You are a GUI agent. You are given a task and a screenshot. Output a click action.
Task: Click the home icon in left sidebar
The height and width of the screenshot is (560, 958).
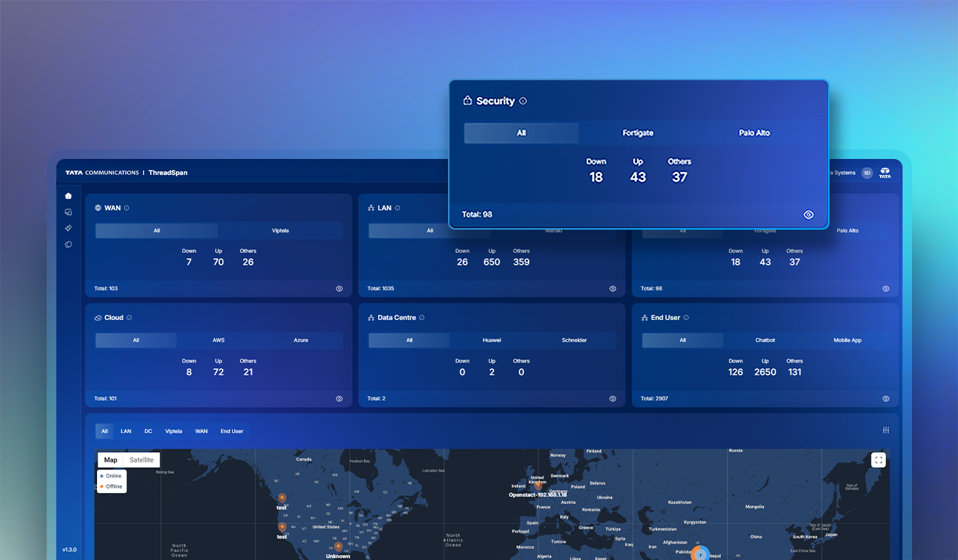pyautogui.click(x=69, y=196)
